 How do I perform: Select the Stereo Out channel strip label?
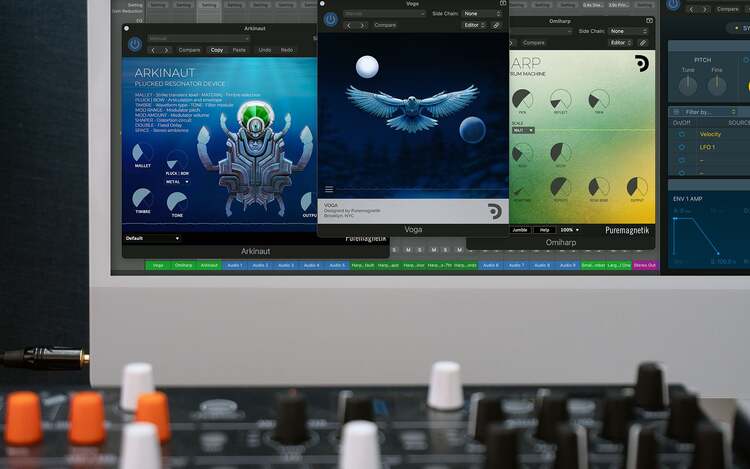pyautogui.click(x=645, y=265)
